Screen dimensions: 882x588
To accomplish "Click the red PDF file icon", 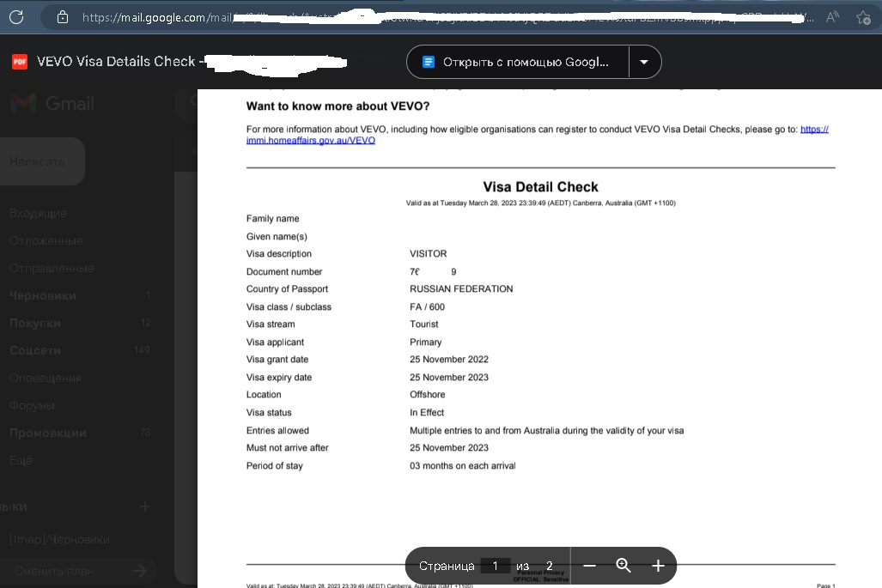I will pyautogui.click(x=20, y=62).
